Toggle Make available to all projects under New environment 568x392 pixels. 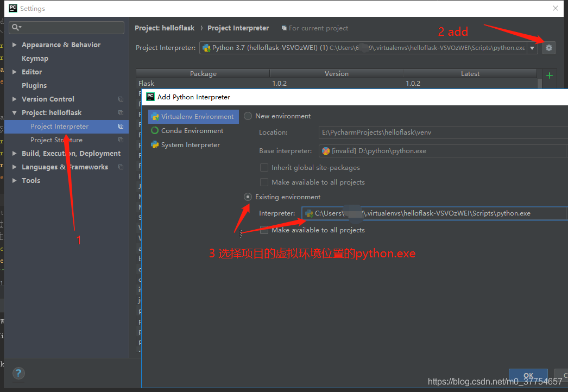(264, 182)
